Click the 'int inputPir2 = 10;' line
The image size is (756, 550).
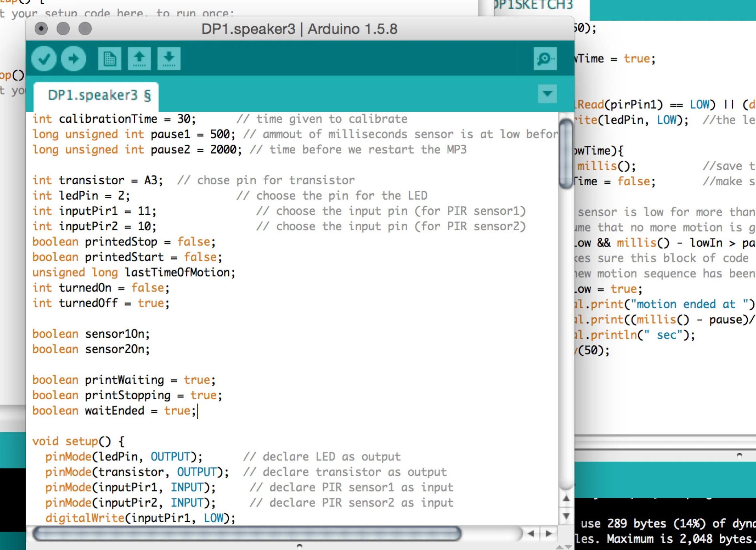[94, 226]
